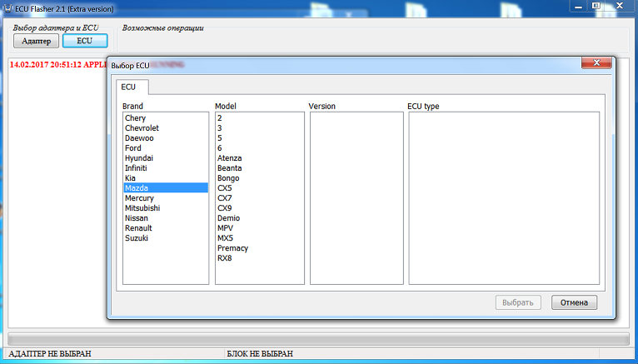The width and height of the screenshot is (638, 364).
Task: Choose Atenza in Model list
Action: coord(260,158)
